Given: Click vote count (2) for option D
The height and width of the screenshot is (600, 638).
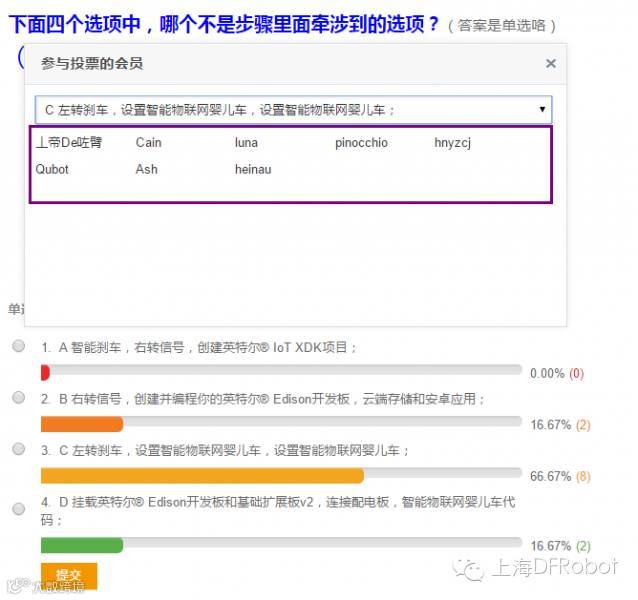Looking at the screenshot, I should click(x=583, y=545).
